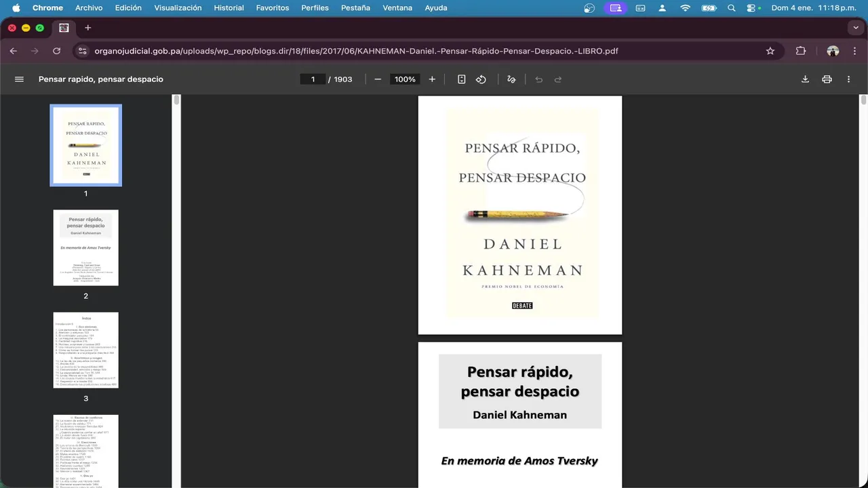Open the Edición menu

point(128,8)
